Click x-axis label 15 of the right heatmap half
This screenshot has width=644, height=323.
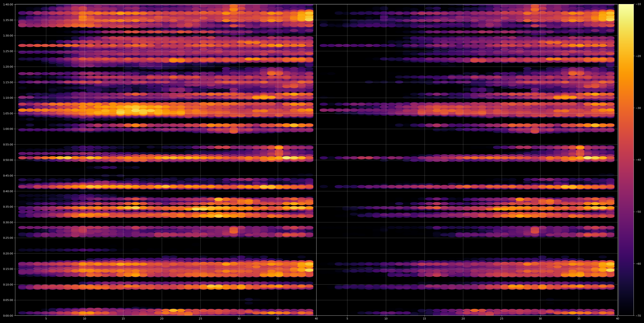(x=425, y=319)
